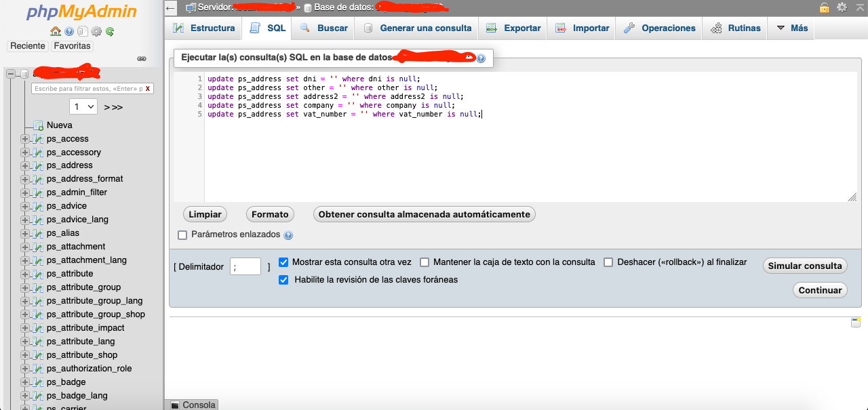The width and height of the screenshot is (868, 410).
Task: Click the Limpiar button
Action: click(x=205, y=214)
